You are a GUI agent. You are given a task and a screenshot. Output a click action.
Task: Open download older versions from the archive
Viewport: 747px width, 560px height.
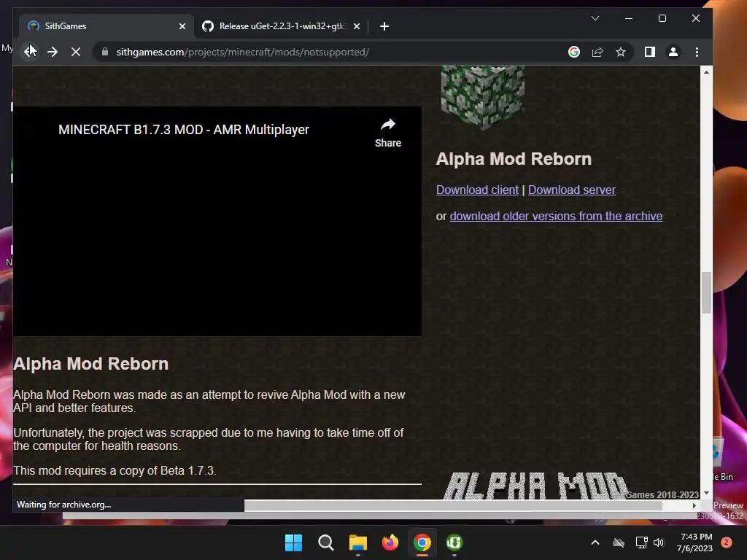pos(556,216)
